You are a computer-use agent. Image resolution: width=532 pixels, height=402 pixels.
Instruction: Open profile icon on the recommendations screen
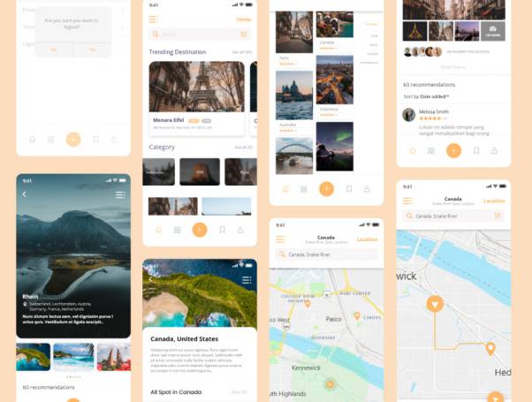point(494,151)
